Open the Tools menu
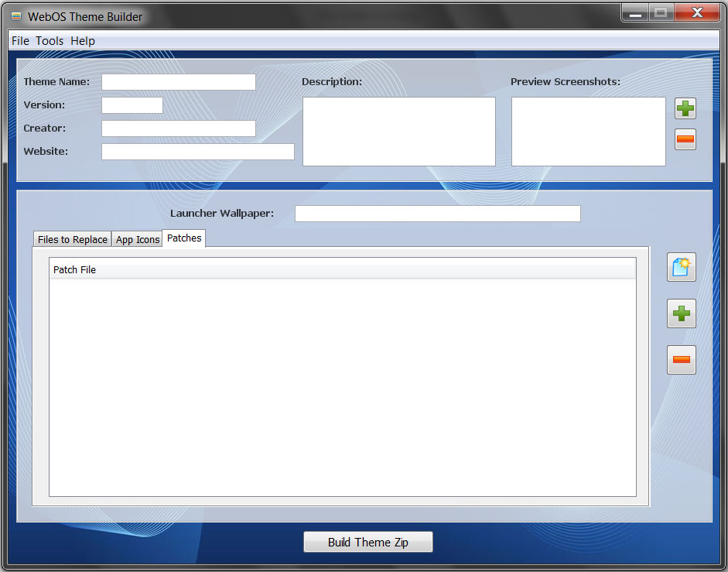728x572 pixels. (x=50, y=41)
